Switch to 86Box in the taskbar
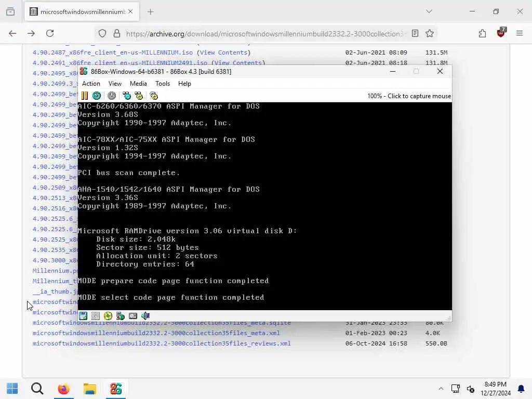Image resolution: width=532 pixels, height=399 pixels. point(116,389)
